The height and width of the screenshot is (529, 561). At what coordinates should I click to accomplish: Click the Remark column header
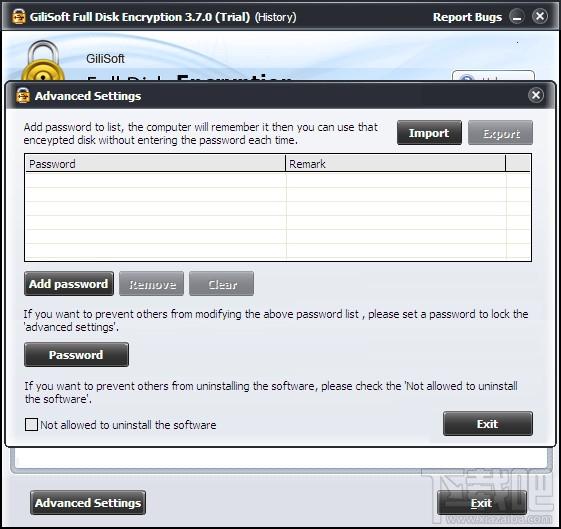[x=395, y=164]
